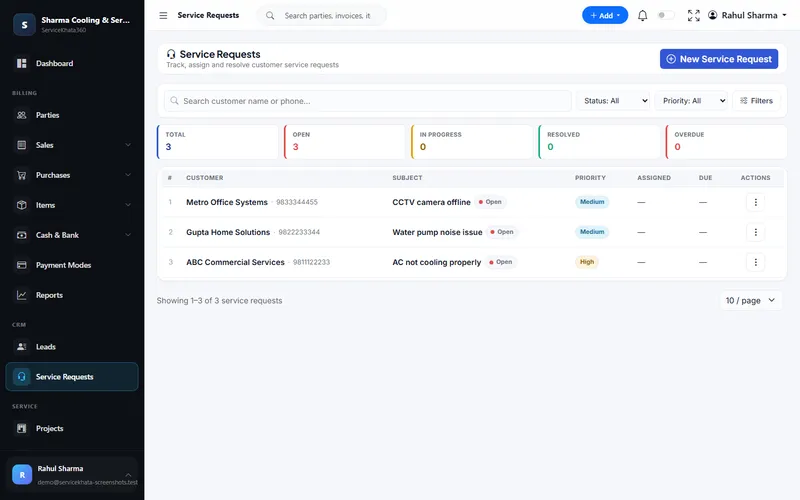Click the Leads icon in sidebar
Image resolution: width=800 pixels, height=500 pixels.
pos(21,347)
